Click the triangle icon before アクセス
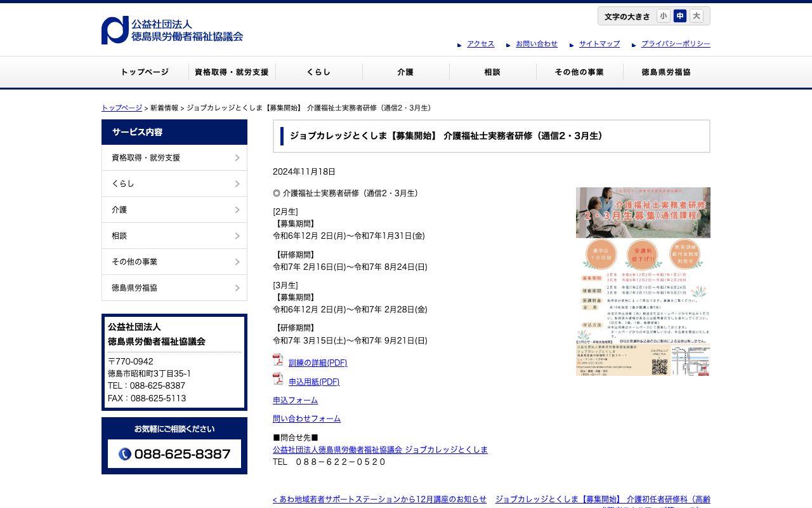Viewport: 812px width, 508px height. pyautogui.click(x=460, y=44)
